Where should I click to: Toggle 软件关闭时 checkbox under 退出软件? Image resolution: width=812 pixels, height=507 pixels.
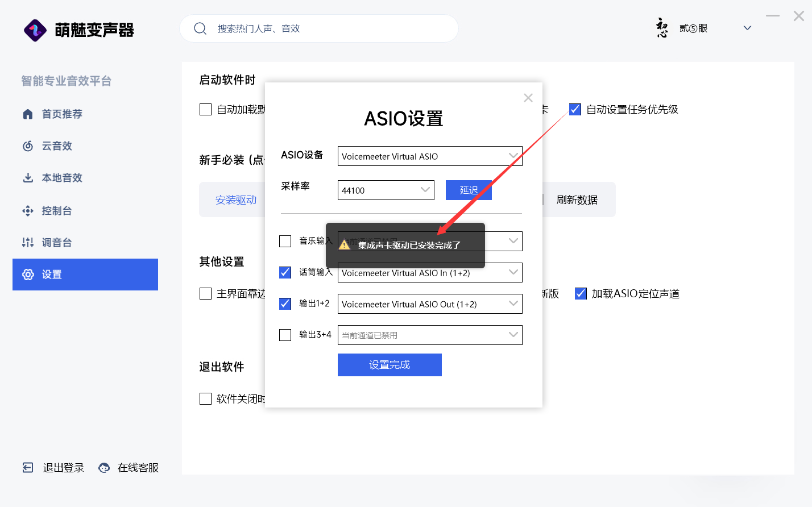pyautogui.click(x=206, y=398)
